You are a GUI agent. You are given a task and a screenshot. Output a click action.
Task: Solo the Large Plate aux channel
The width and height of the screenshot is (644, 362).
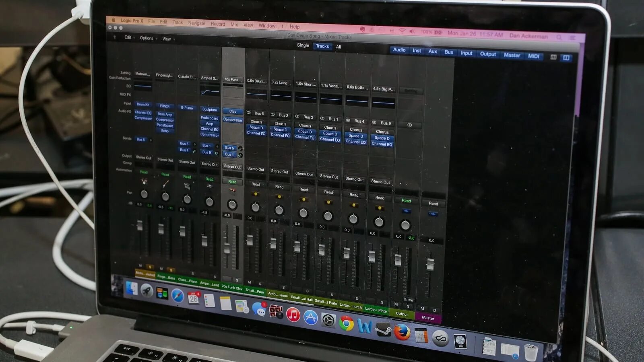(382, 302)
